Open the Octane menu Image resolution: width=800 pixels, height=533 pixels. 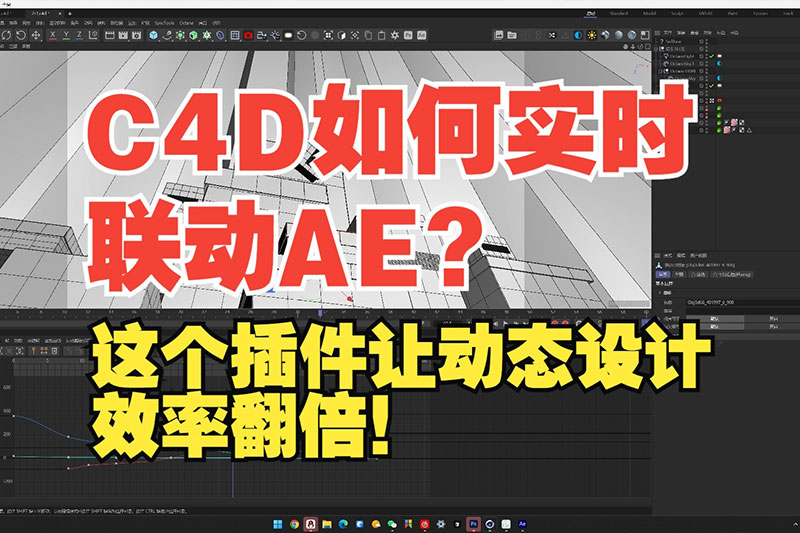[x=186, y=23]
